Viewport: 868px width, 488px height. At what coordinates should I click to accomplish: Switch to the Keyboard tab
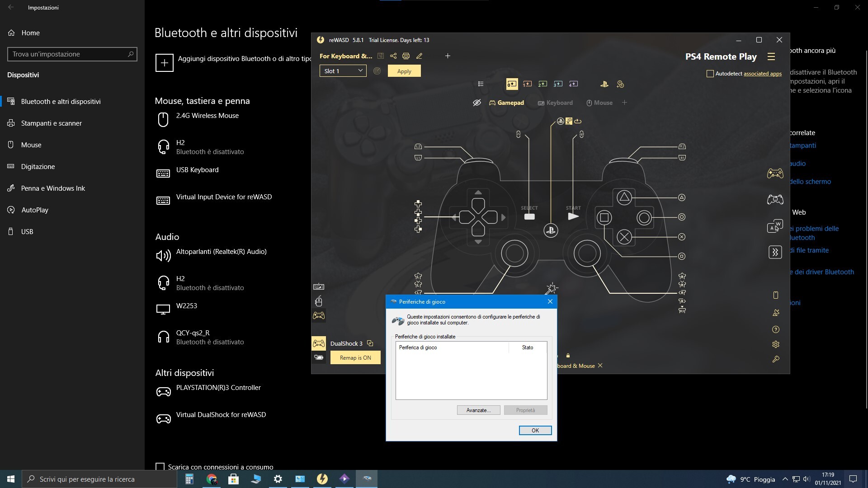(555, 103)
